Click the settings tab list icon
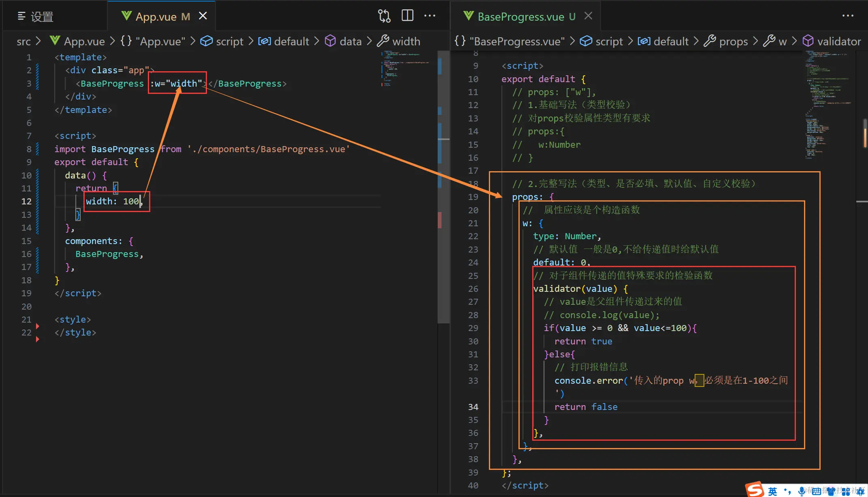Viewport: 868px width, 497px height. 21,16
